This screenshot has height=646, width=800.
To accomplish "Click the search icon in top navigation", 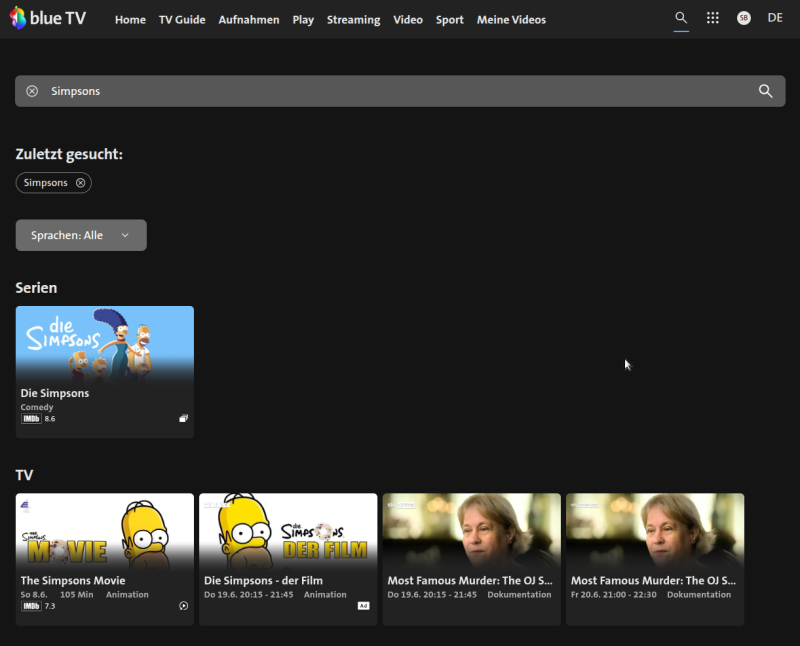I will point(681,18).
